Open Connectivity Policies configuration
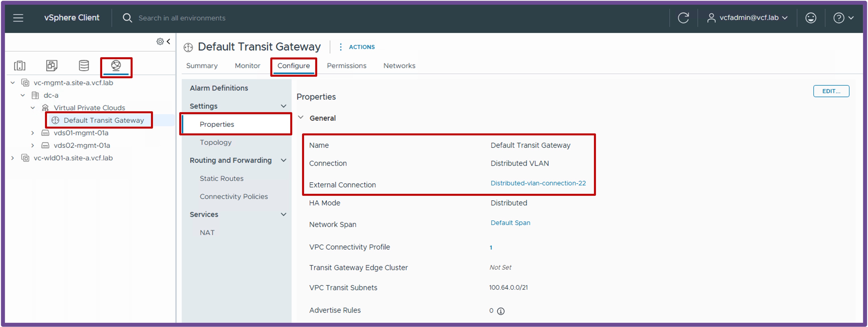This screenshot has height=327, width=868. (233, 197)
